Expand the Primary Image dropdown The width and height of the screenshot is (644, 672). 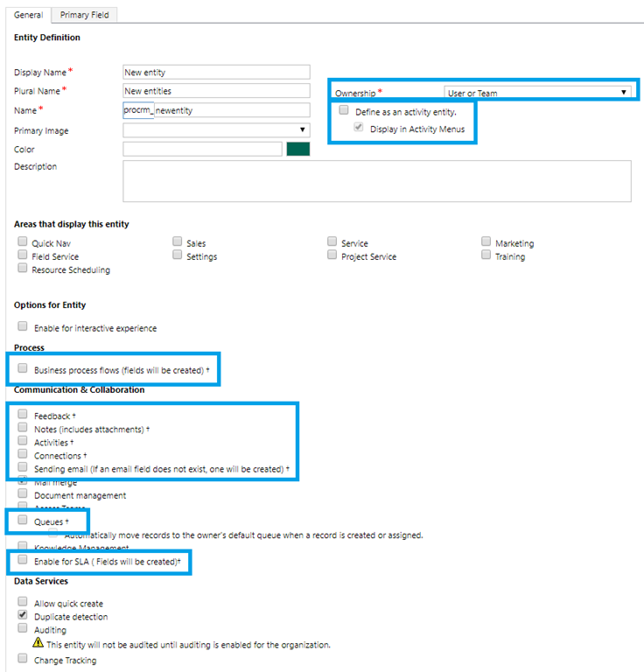pos(215,130)
